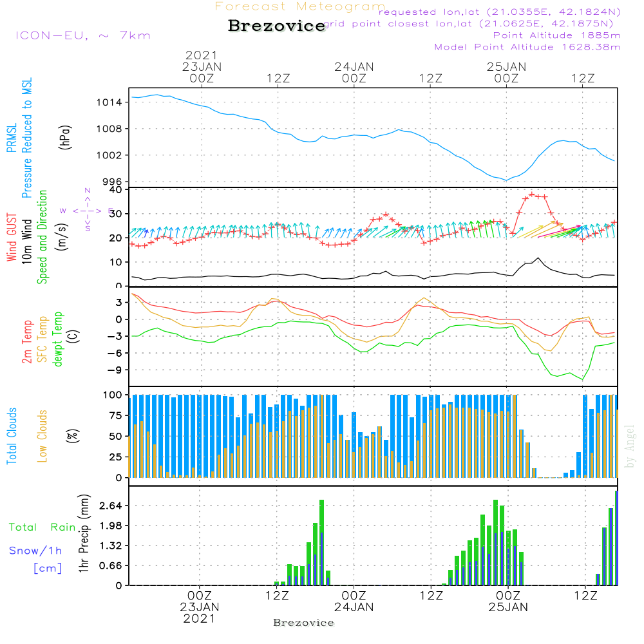Click the 996 pressure tick value

(x=113, y=182)
